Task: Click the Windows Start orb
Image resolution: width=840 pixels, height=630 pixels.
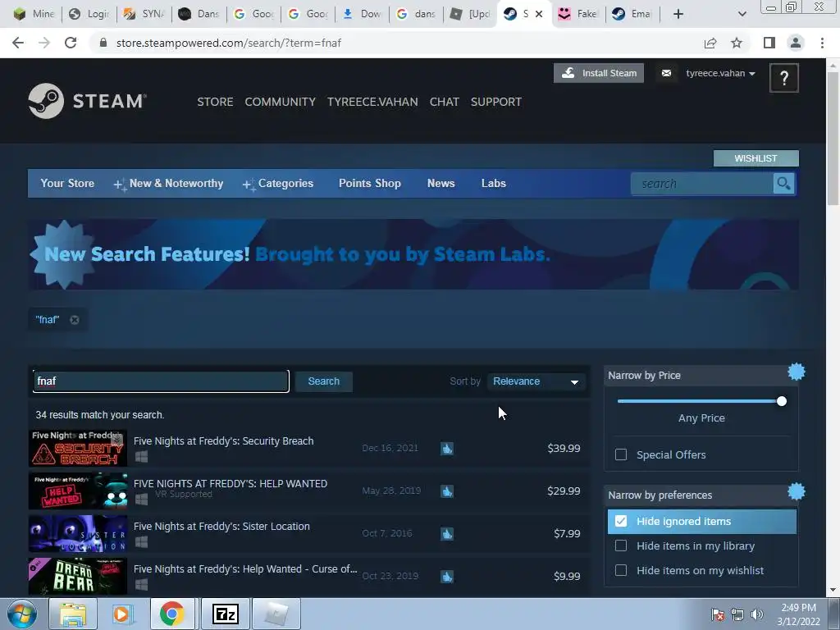Action: pos(22,614)
